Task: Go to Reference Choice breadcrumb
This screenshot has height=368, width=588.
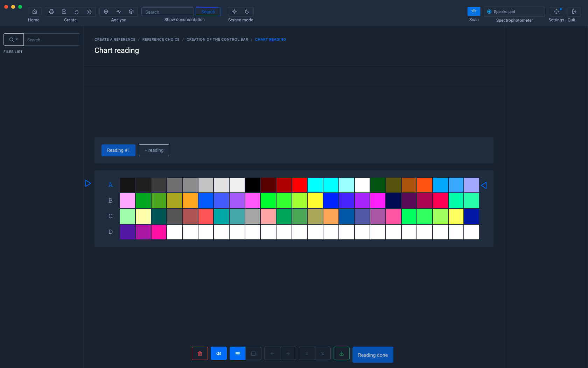Action: point(161,40)
